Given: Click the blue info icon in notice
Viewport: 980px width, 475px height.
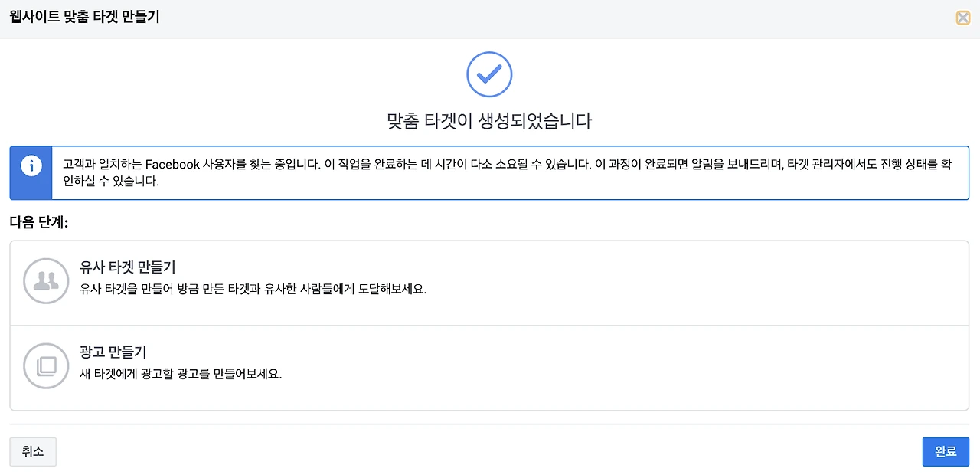Looking at the screenshot, I should [31, 165].
